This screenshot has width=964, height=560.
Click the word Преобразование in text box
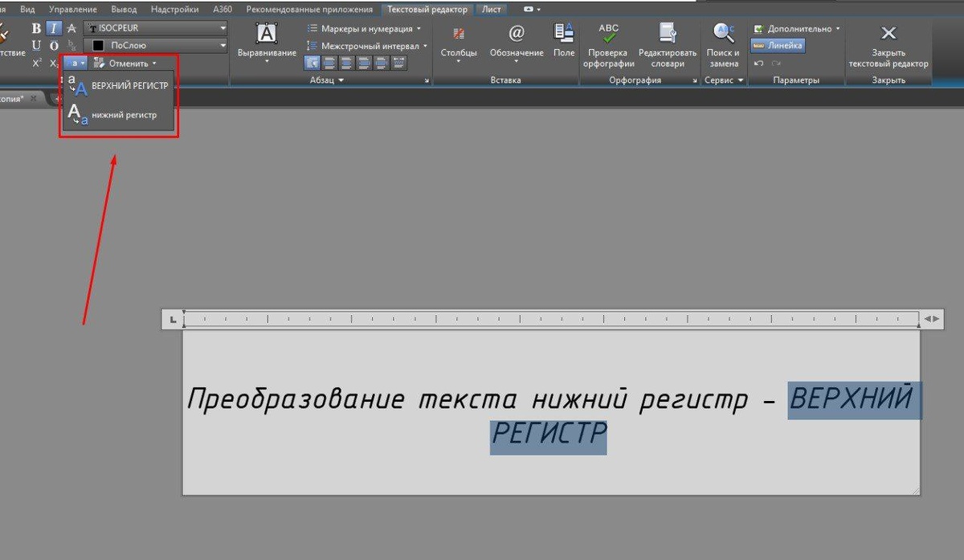(296, 400)
